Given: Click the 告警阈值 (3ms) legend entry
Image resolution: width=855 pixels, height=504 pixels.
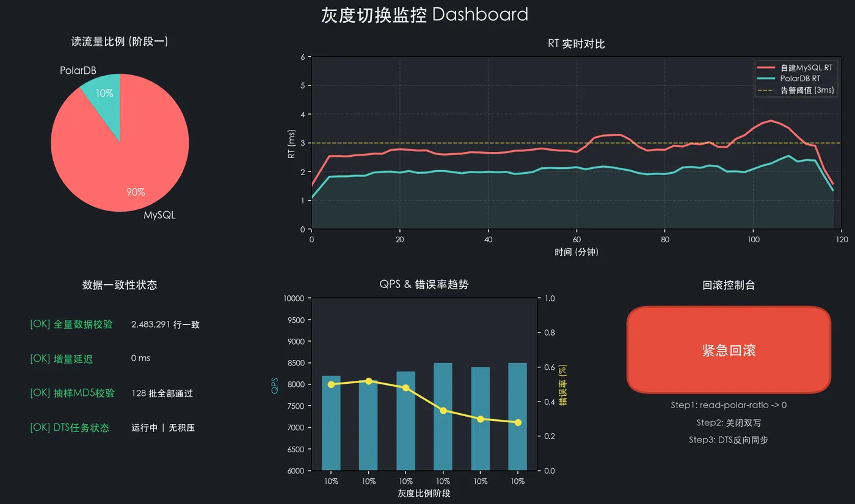Looking at the screenshot, I should pyautogui.click(x=796, y=90).
